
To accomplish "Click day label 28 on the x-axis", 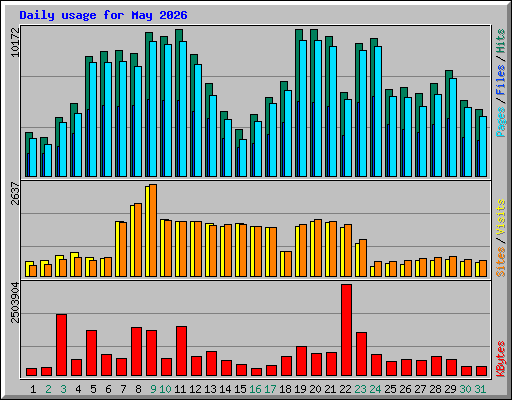I will click(x=435, y=389).
